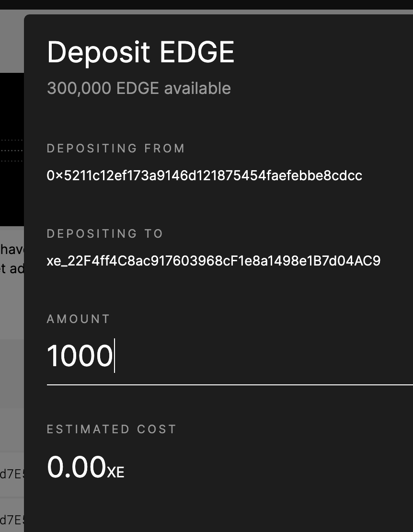This screenshot has height=532, width=413.
Task: Click the depositing from address starting 0x5211
Action: point(205,175)
